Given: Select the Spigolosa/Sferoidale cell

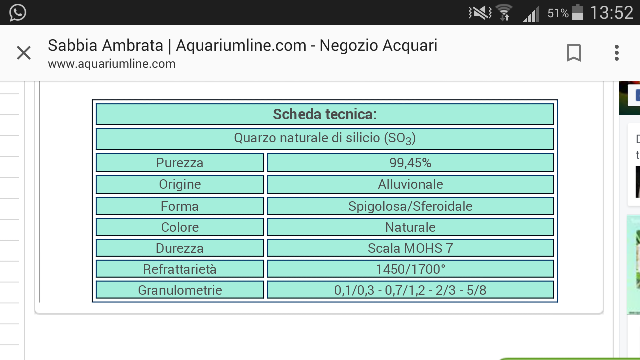Looking at the screenshot, I should click(x=410, y=206).
